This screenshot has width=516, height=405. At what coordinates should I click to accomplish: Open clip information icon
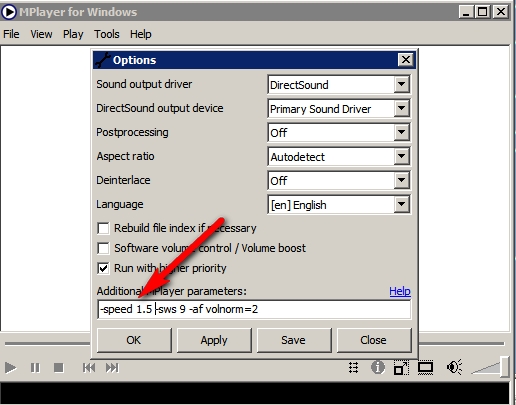[x=377, y=368]
